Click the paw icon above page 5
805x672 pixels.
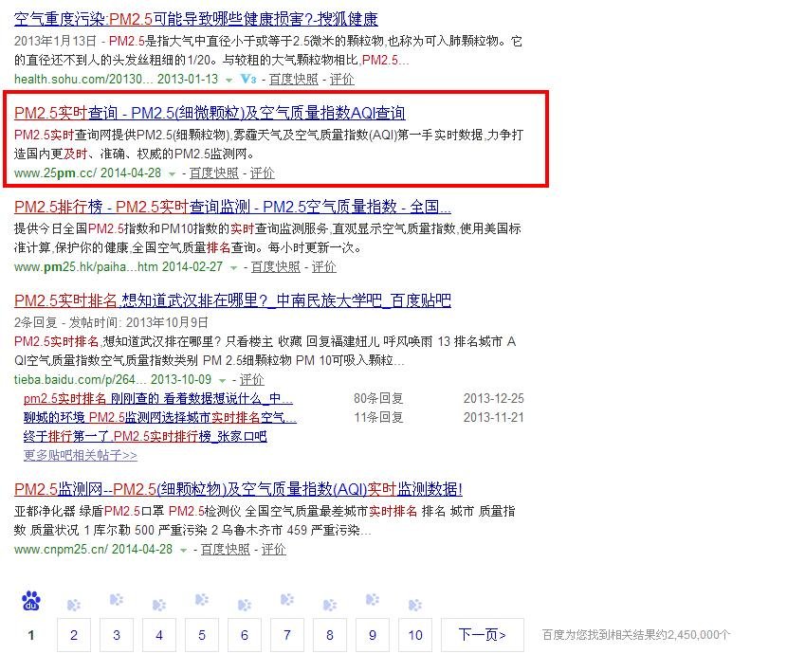(x=201, y=600)
